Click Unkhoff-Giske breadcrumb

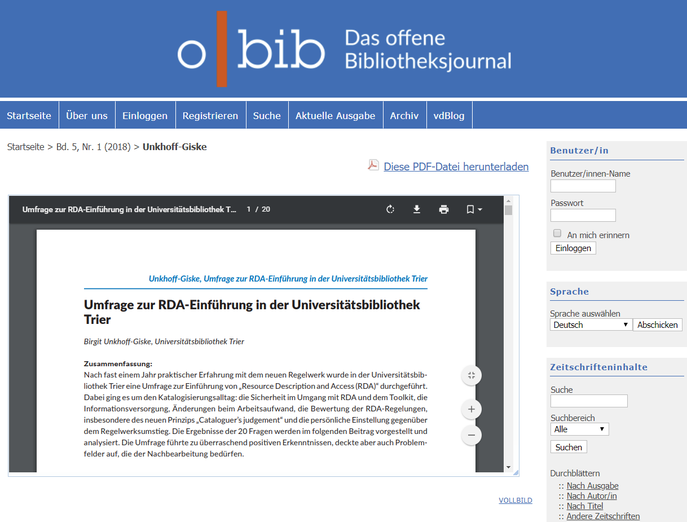(174, 147)
